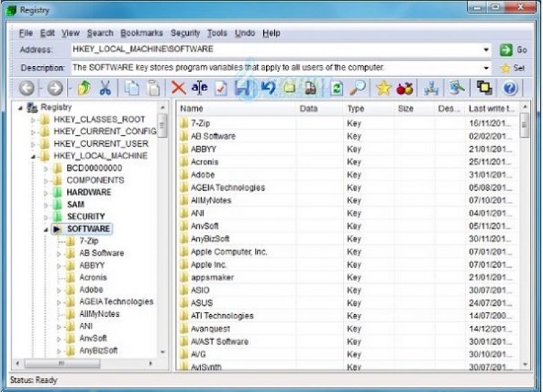
Task: Expand HKEY_CURRENT_USER in tree
Action: click(x=33, y=145)
